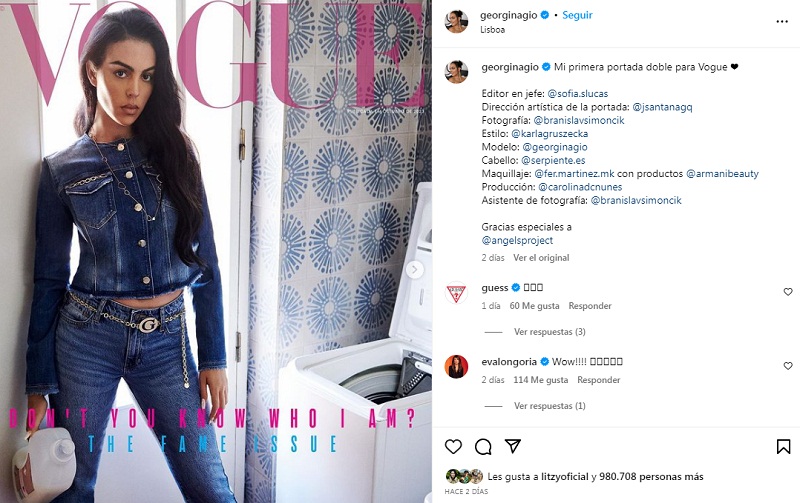This screenshot has width=800, height=503.
Task: Reply to evalongoria comment with Responder
Action: point(598,380)
